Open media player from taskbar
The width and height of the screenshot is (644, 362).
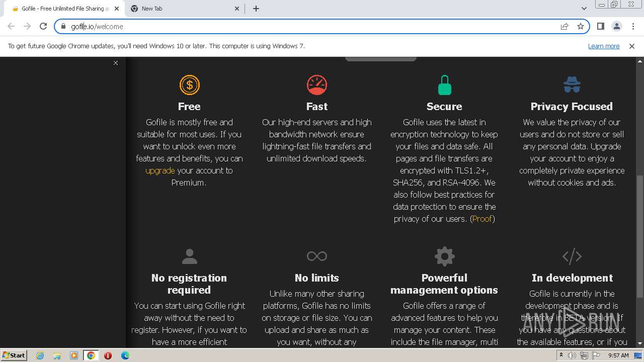point(74,355)
